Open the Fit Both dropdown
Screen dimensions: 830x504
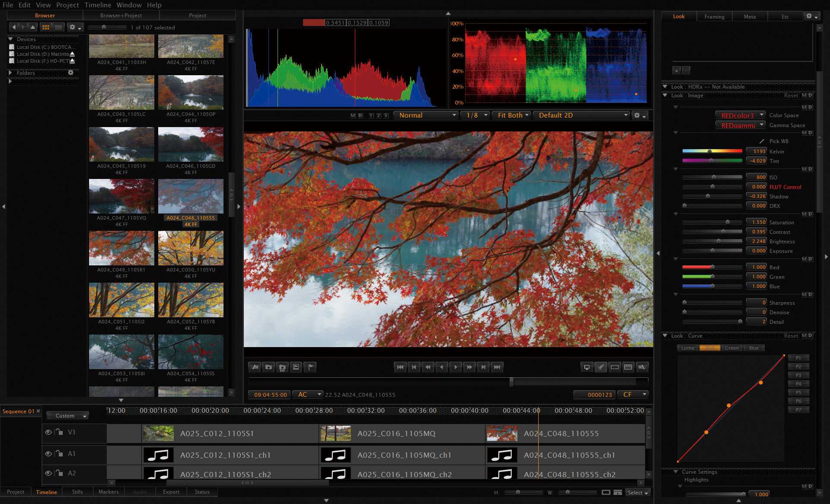coord(511,115)
